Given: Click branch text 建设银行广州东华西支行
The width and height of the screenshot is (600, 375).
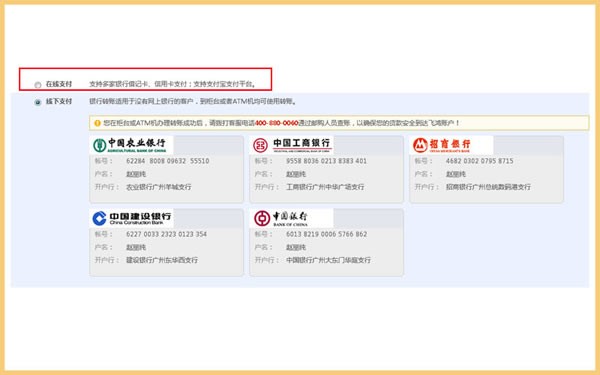Looking at the screenshot, I should coord(162,260).
